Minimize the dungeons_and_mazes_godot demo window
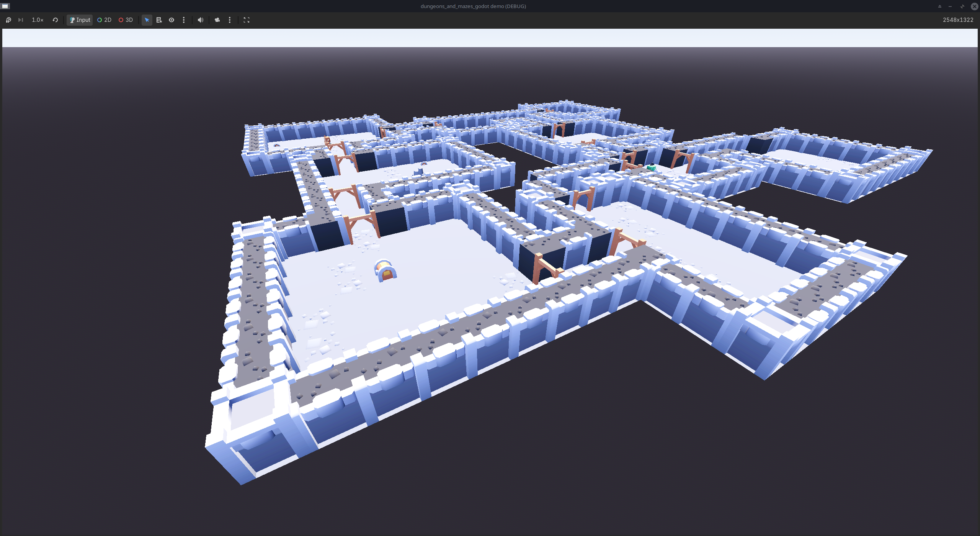 tap(951, 7)
